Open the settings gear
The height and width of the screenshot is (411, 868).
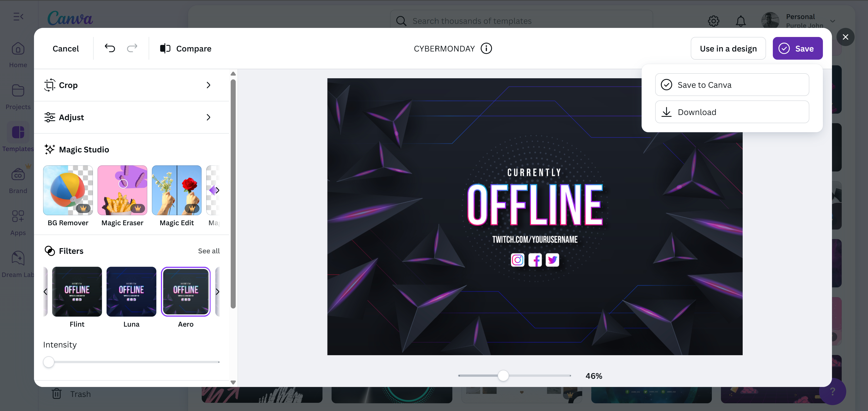(713, 21)
